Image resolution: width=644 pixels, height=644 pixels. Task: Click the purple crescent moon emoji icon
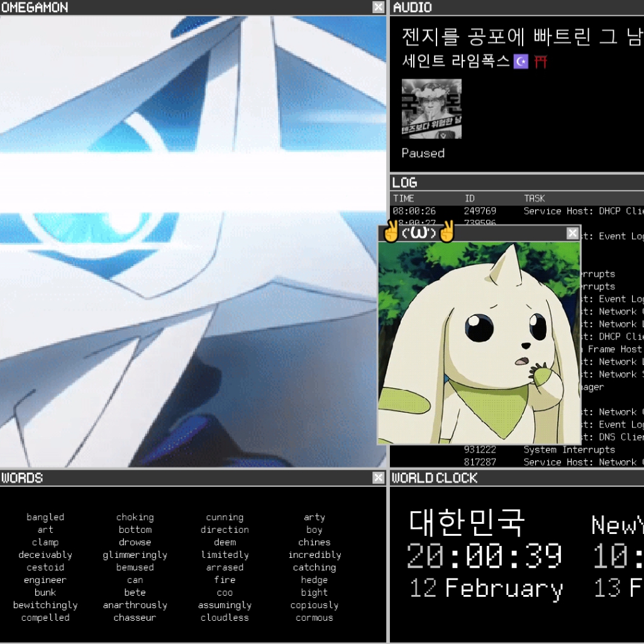click(x=521, y=62)
